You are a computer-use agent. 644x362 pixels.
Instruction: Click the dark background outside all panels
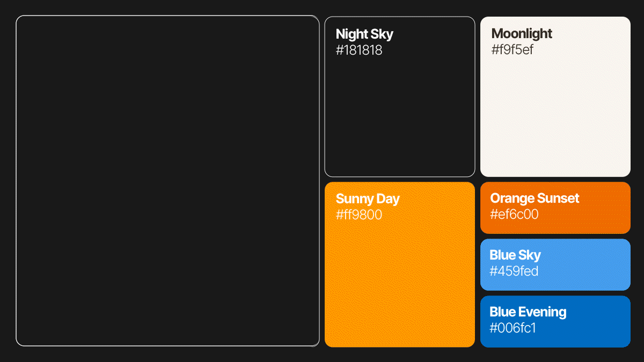(x=322, y=355)
